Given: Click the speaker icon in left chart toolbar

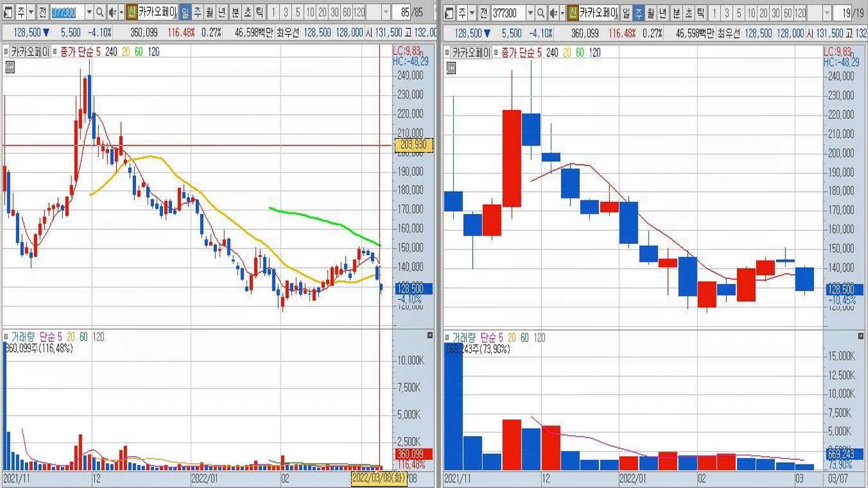Looking at the screenshot, I should coord(112,13).
